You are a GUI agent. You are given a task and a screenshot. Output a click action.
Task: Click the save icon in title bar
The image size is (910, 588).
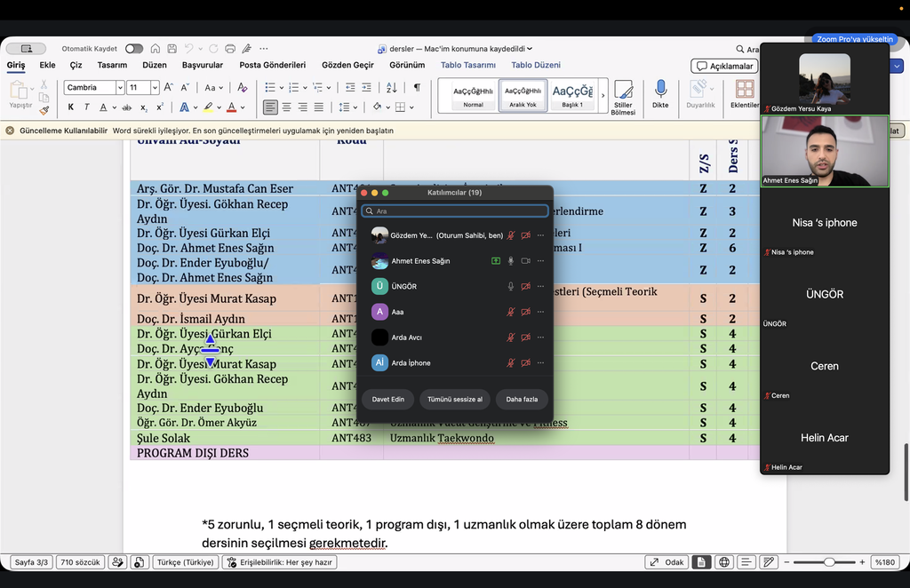[172, 49]
